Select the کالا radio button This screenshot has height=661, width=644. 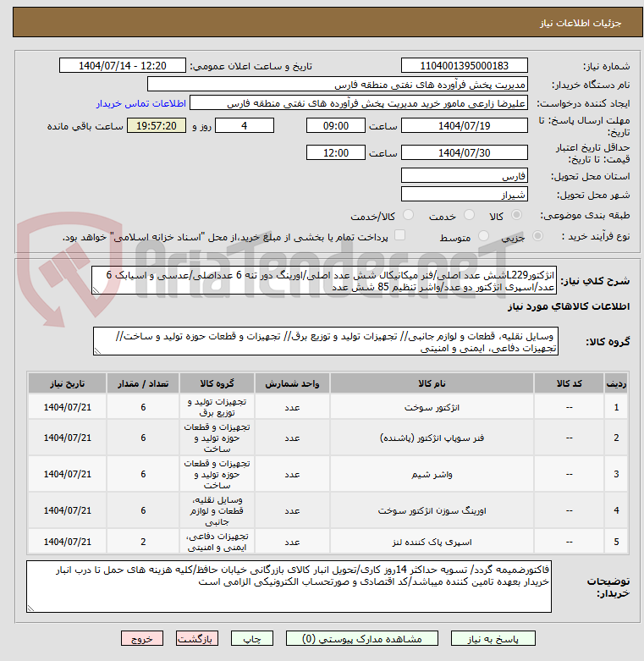click(x=516, y=216)
